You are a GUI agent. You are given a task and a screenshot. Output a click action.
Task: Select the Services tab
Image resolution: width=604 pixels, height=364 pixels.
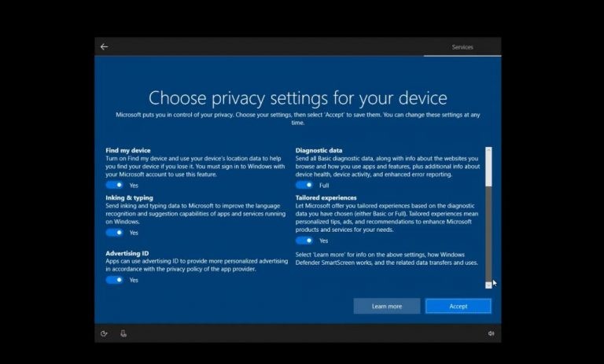coord(462,47)
